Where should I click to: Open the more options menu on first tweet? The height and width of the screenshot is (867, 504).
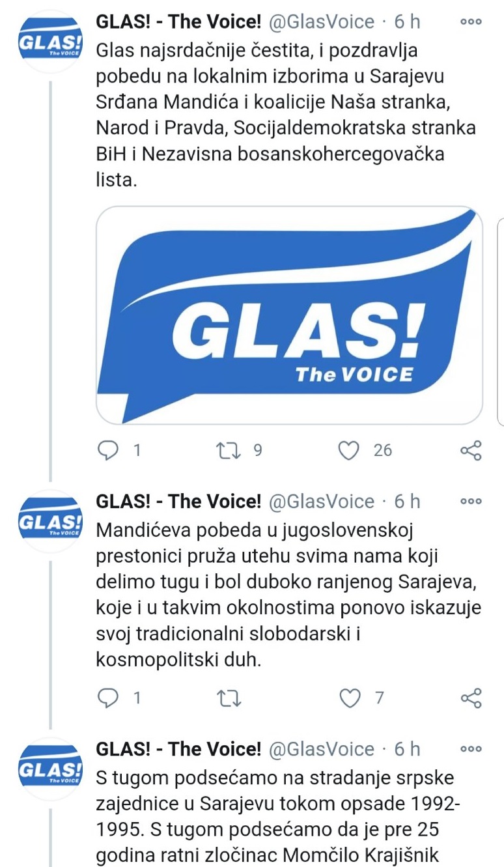click(470, 21)
